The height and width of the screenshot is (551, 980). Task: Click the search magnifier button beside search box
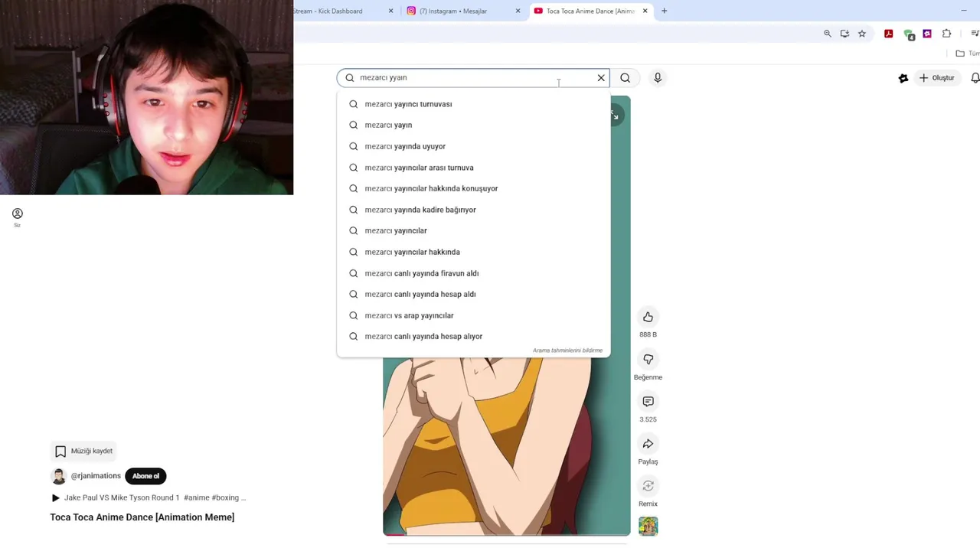626,77
